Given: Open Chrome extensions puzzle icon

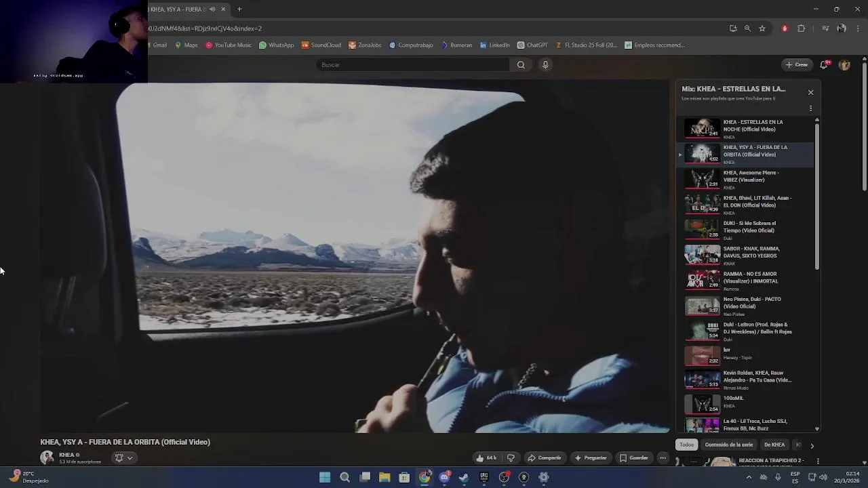Looking at the screenshot, I should tap(802, 28).
